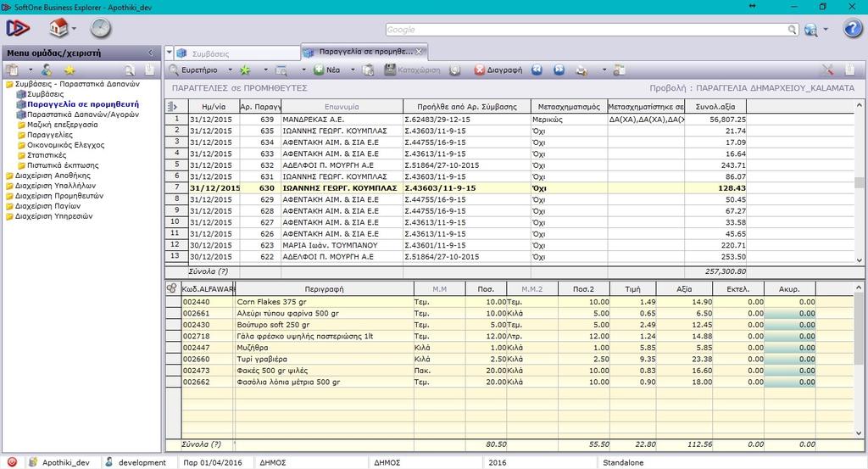Open the Ευρετήριο dropdown arrow
Image resolution: width=868 pixels, height=469 pixels.
coord(230,70)
